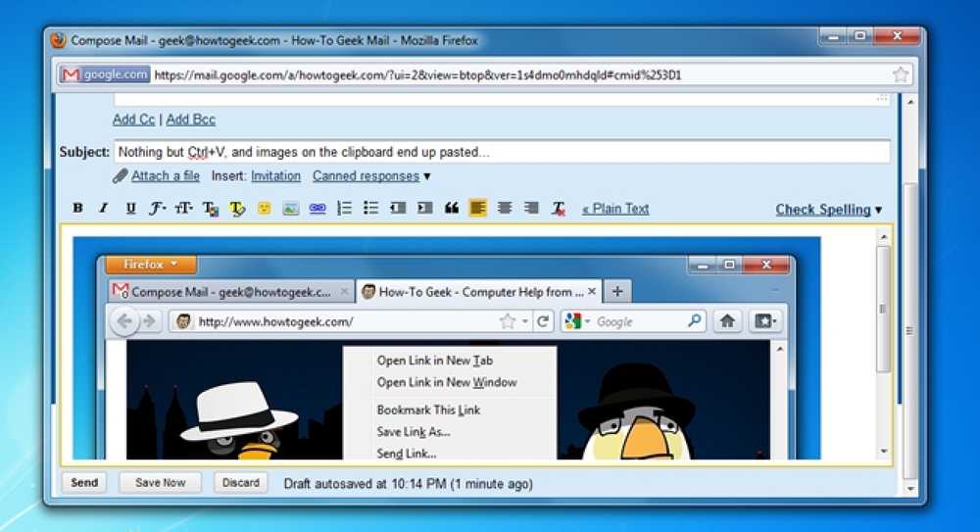The height and width of the screenshot is (532, 980).
Task: Click the Firefox icon in the title bar
Action: [58, 40]
